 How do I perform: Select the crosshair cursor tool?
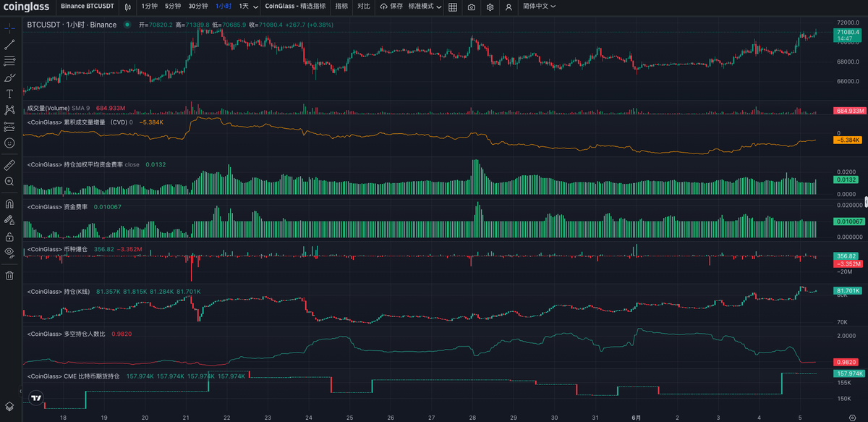(x=9, y=28)
